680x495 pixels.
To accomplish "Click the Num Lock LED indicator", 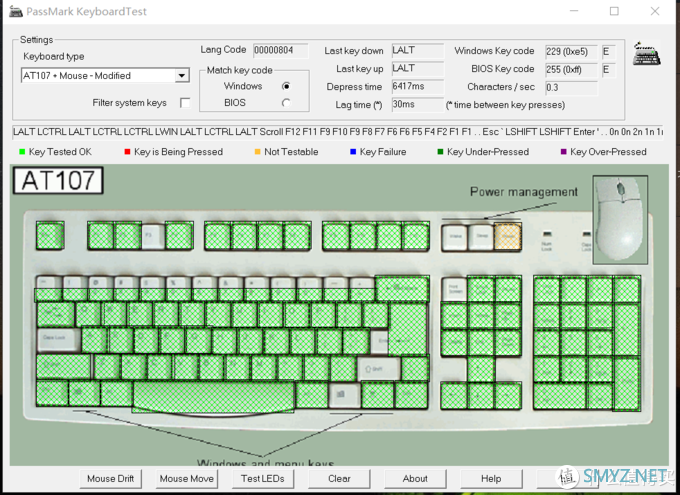I will click(x=547, y=233).
